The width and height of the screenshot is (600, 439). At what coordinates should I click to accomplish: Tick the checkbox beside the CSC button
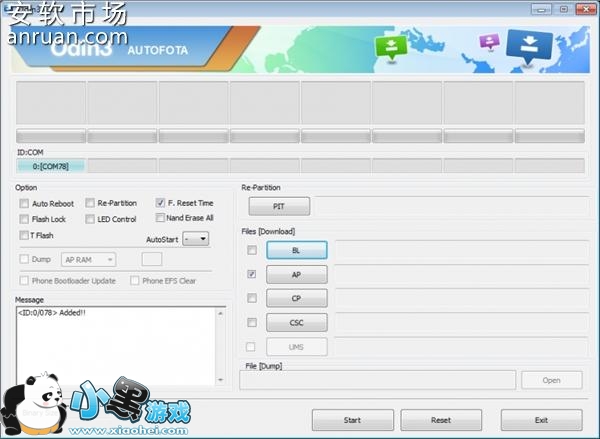point(252,322)
